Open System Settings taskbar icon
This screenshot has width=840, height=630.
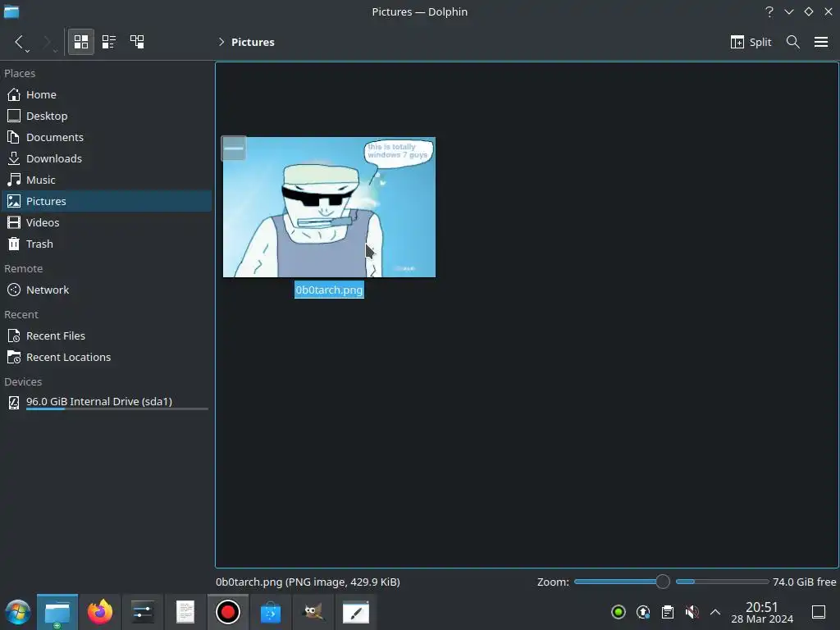pyautogui.click(x=143, y=612)
